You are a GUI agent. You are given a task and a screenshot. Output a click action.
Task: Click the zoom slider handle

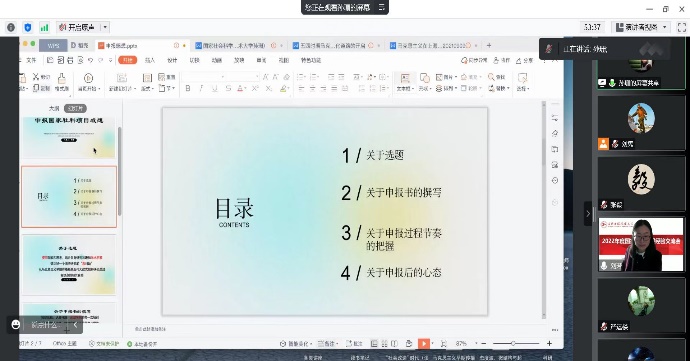[x=513, y=343]
